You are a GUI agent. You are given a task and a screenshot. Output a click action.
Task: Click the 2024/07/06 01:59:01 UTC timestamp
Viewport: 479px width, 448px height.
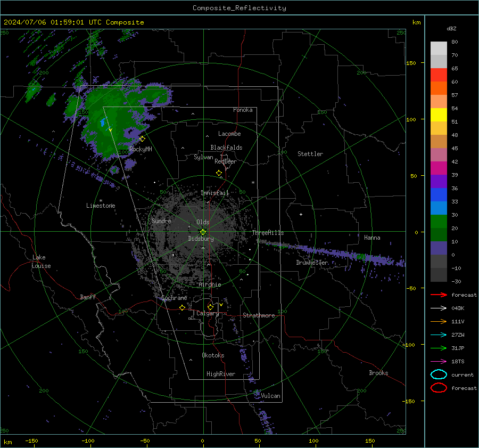point(53,22)
